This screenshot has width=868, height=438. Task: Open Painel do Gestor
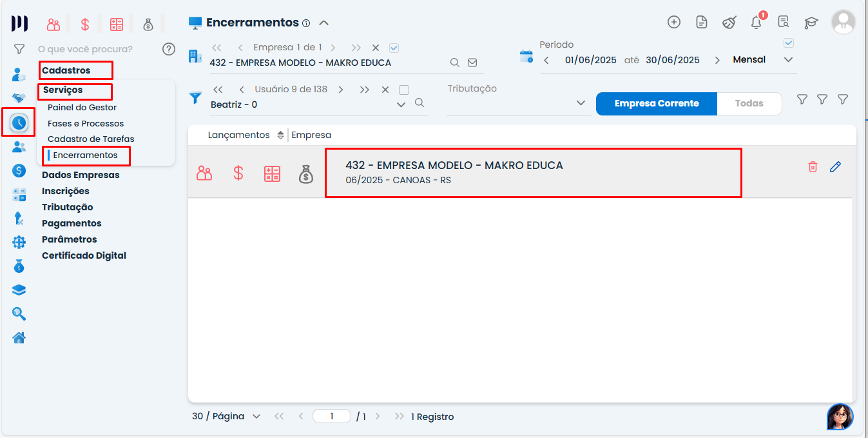click(82, 107)
